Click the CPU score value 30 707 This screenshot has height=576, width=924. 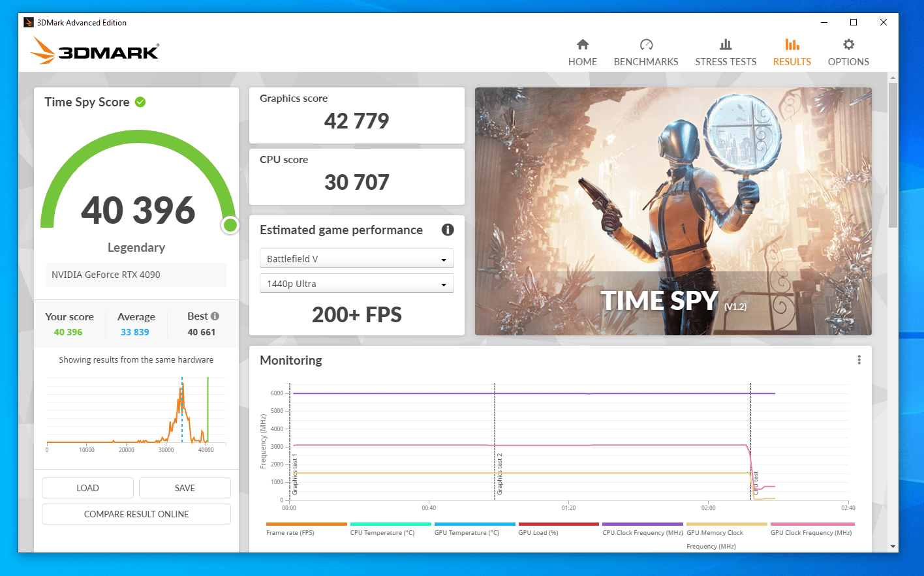pos(357,182)
